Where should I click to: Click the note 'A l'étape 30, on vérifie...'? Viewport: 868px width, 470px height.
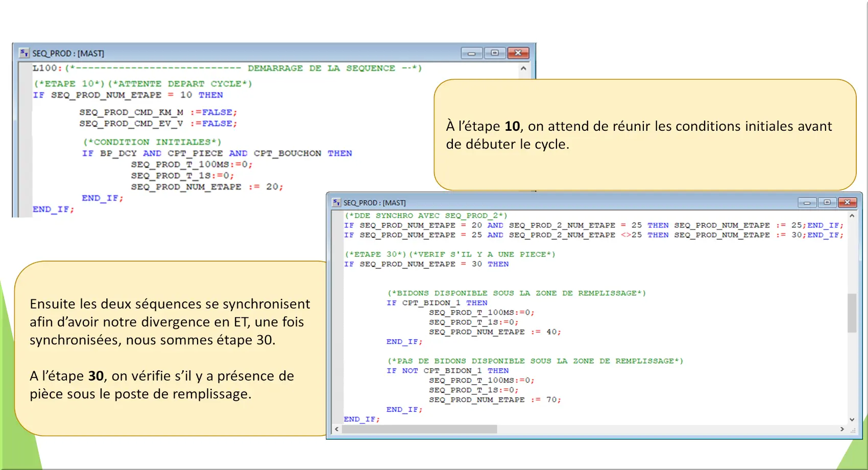click(x=162, y=385)
